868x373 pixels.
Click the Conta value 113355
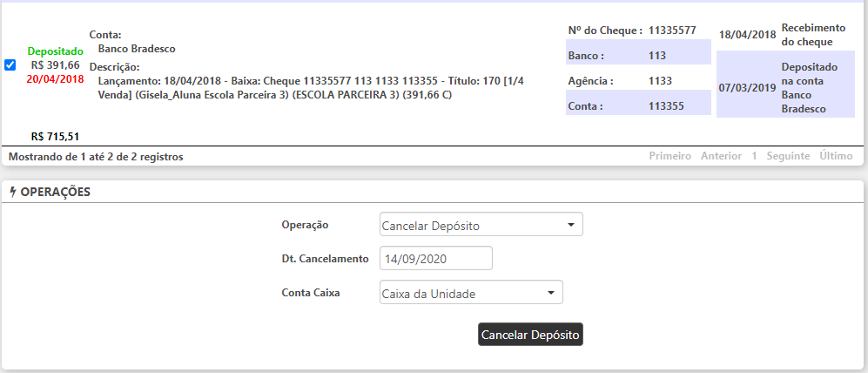pyautogui.click(x=666, y=106)
